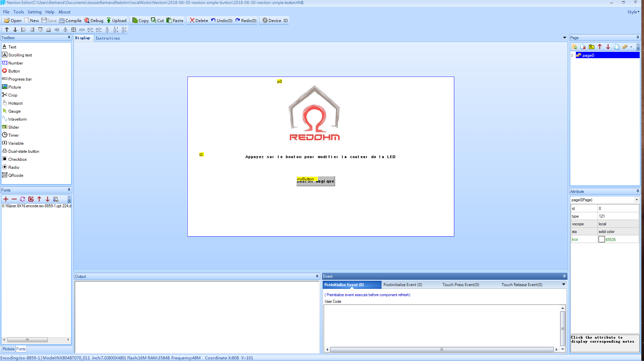This screenshot has width=644, height=361.
Task: Refresh fonts with purple arrows icon
Action: [x=22, y=199]
